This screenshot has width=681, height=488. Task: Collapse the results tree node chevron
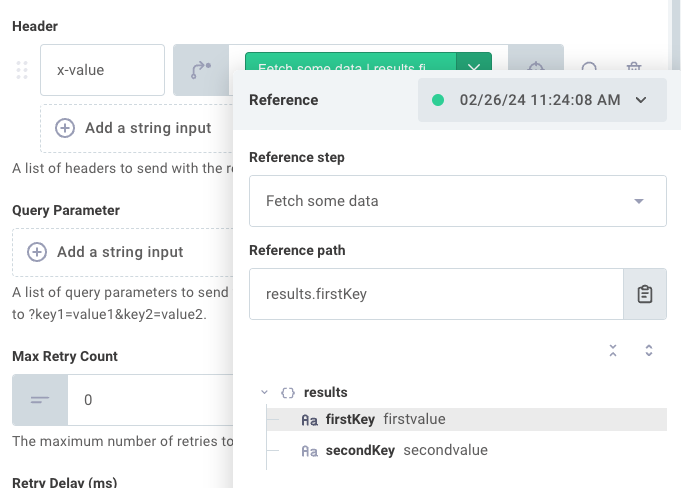coord(264,392)
